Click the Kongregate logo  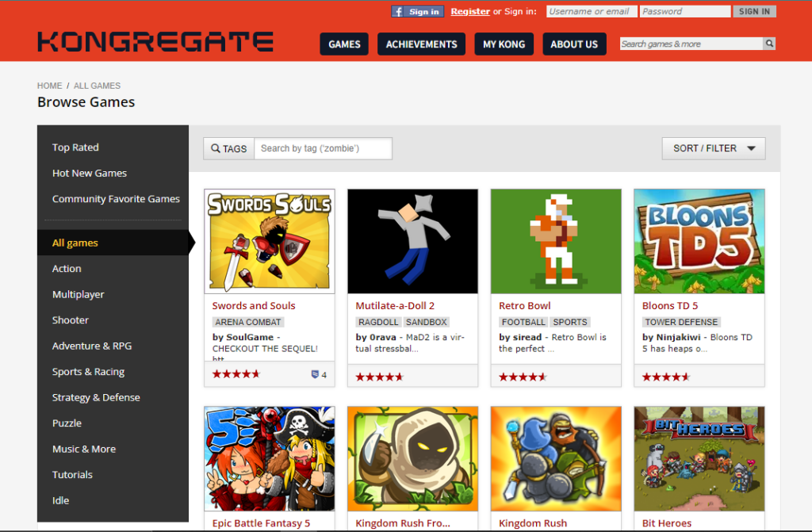pos(155,42)
